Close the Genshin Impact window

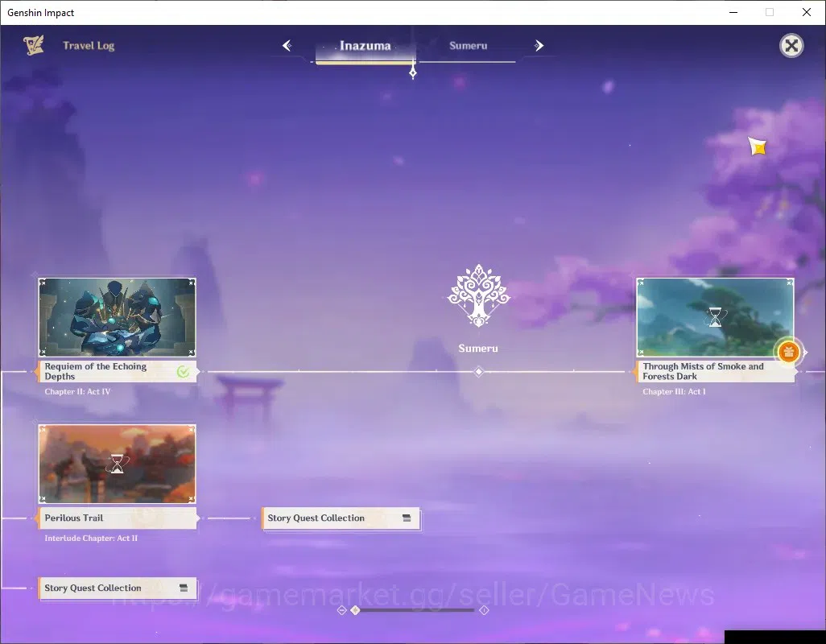click(807, 12)
